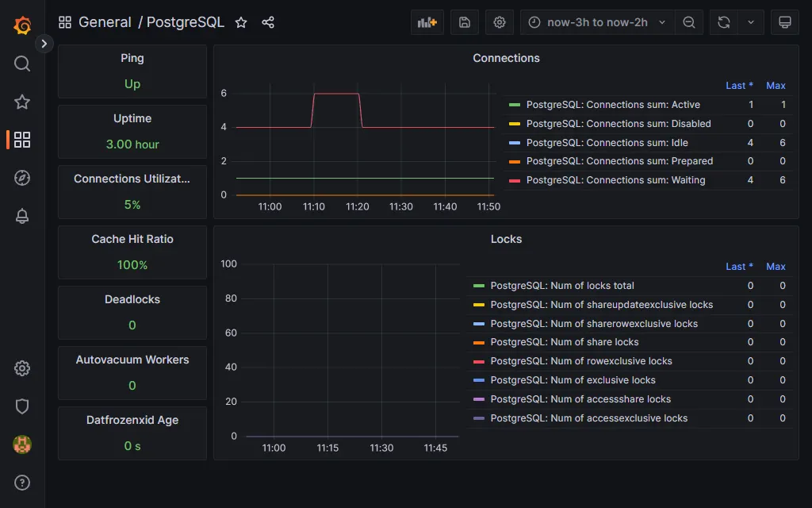Viewport: 812px width, 508px height.
Task: Toggle Connections sum: Disabled series
Action: pyautogui.click(x=619, y=123)
